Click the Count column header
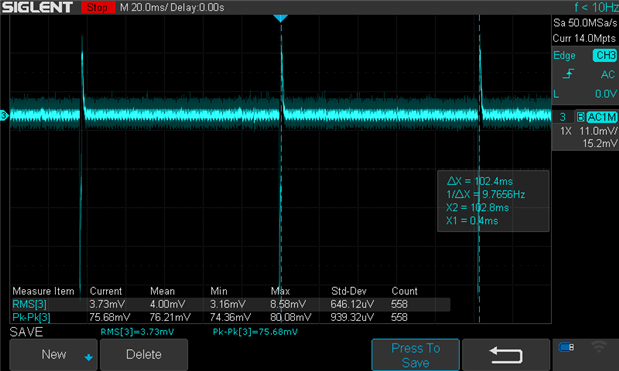619x371 pixels. coord(404,291)
